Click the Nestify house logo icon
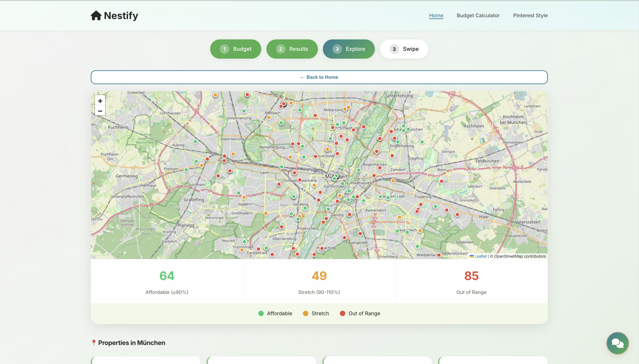 96,15
